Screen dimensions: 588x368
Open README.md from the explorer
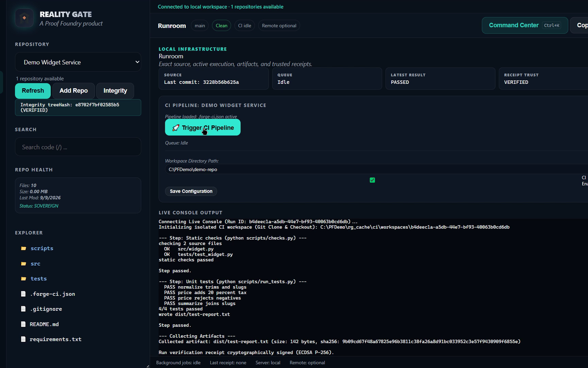point(44,324)
